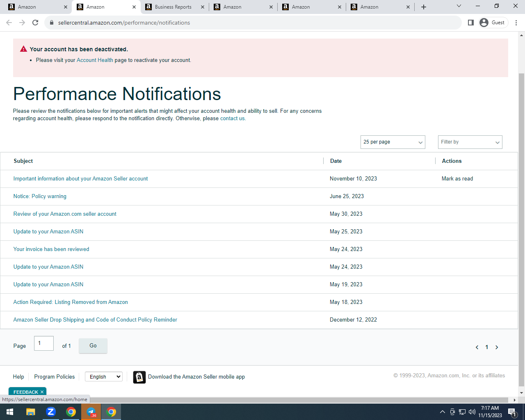Expand the 25 per page dropdown

click(393, 142)
